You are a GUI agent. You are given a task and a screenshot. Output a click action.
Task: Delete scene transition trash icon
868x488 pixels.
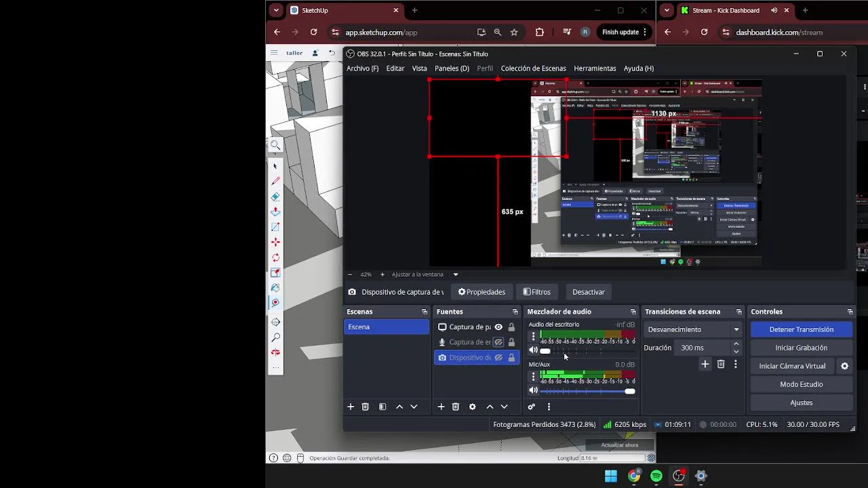pos(721,364)
